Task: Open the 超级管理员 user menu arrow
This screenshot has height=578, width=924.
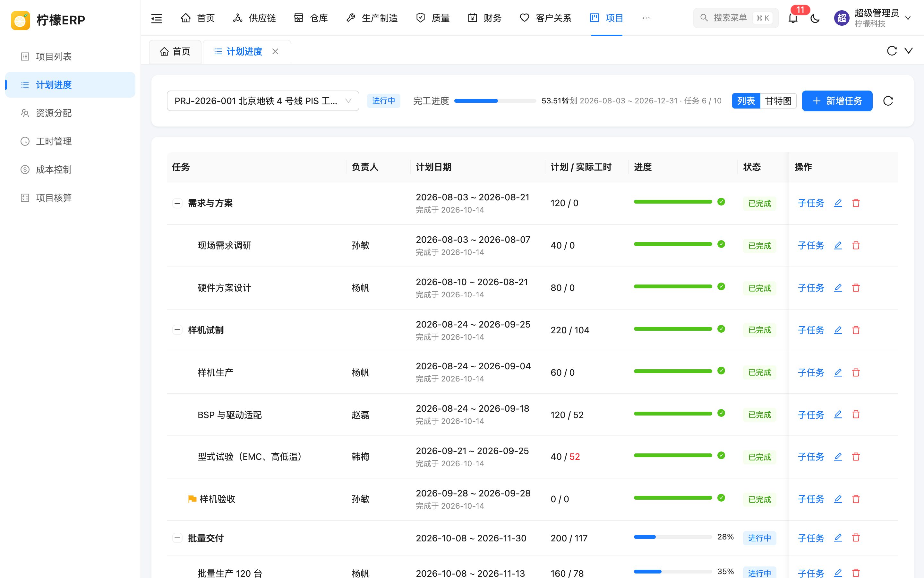Action: click(908, 18)
